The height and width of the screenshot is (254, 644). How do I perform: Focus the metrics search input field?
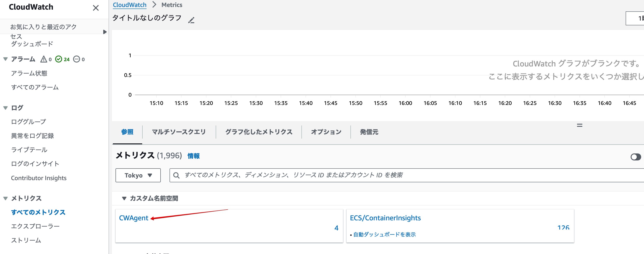pyautogui.click(x=406, y=175)
